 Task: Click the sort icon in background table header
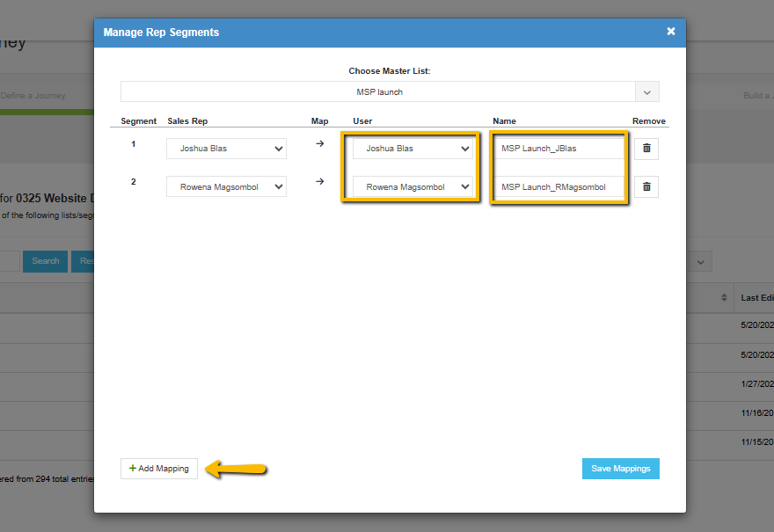click(724, 297)
